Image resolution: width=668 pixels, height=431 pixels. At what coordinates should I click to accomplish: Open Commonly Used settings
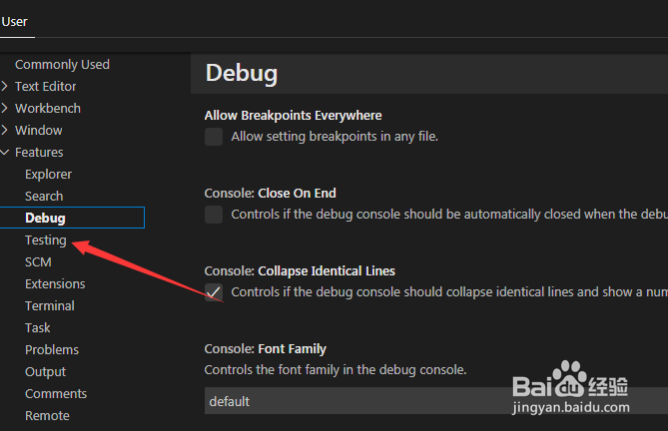pyautogui.click(x=62, y=64)
